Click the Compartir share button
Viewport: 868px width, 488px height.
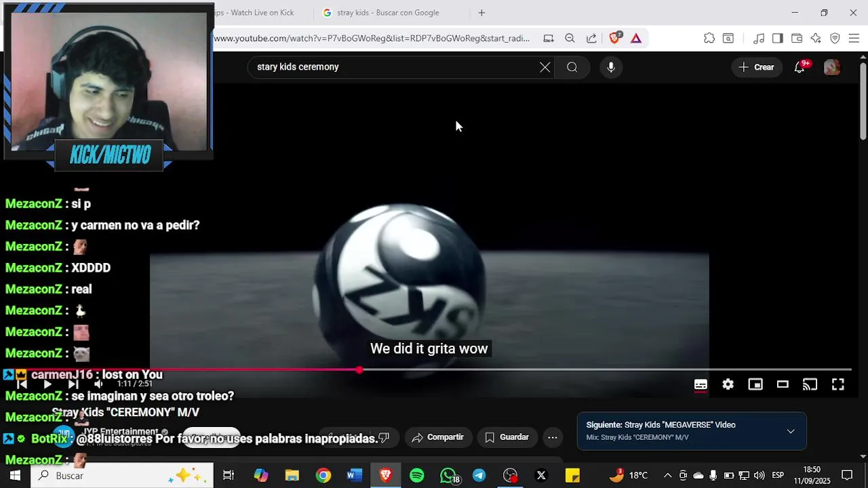pos(437,437)
